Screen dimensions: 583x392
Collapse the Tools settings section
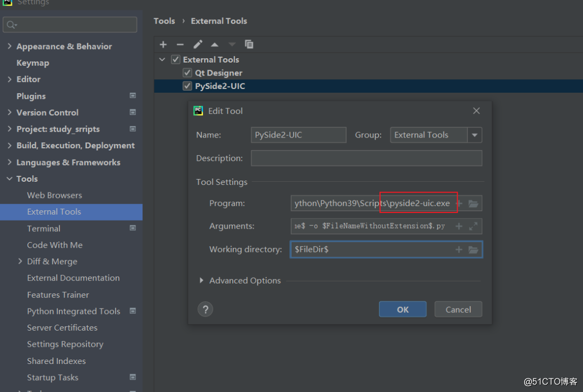(x=9, y=178)
